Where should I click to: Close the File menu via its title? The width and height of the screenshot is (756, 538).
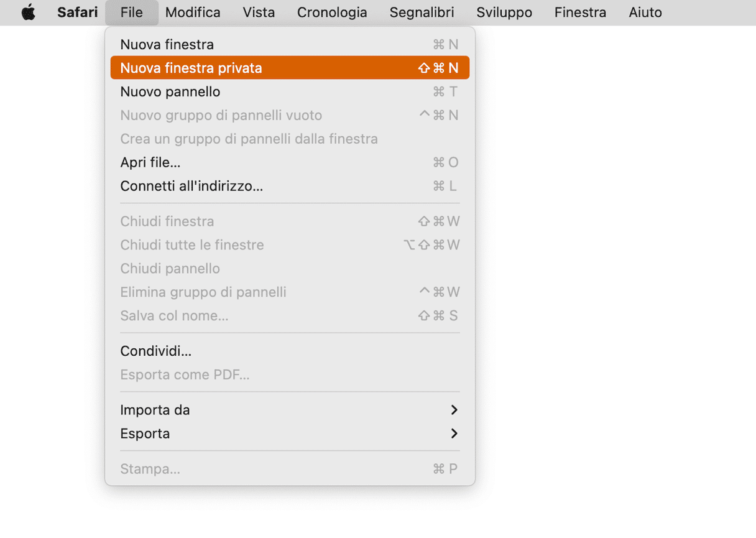point(132,12)
